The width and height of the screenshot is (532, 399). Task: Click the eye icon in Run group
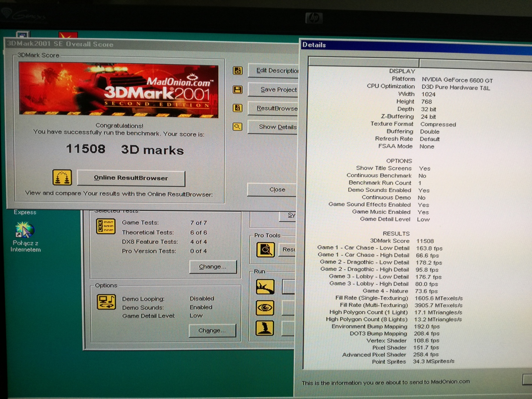[265, 308]
